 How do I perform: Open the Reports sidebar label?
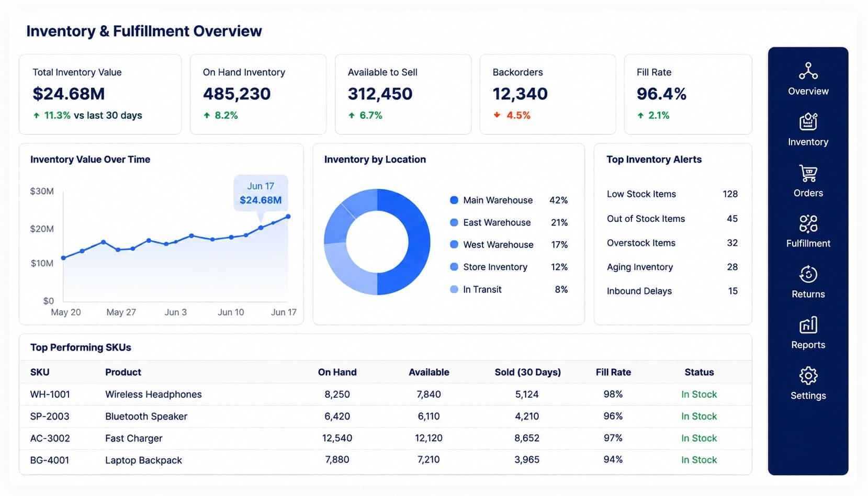coord(808,345)
